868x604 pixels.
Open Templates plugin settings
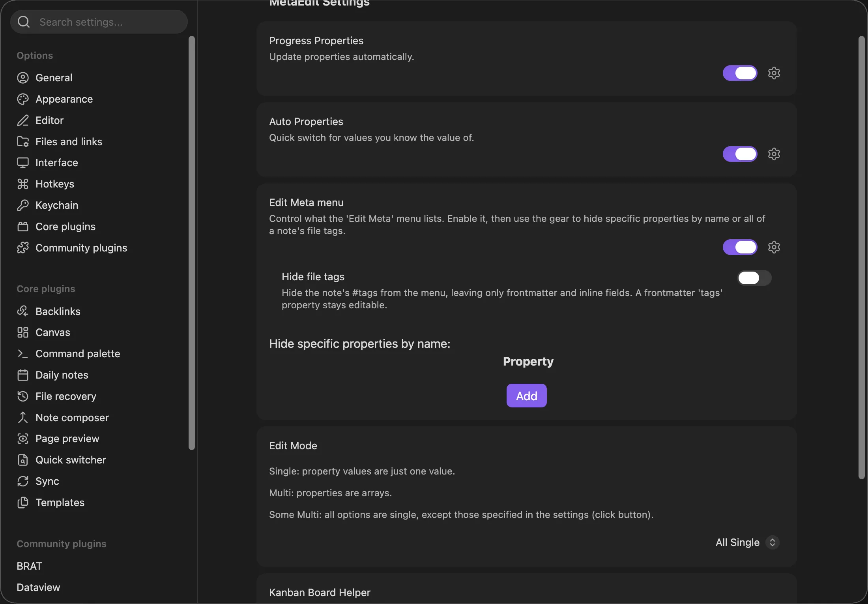(60, 503)
